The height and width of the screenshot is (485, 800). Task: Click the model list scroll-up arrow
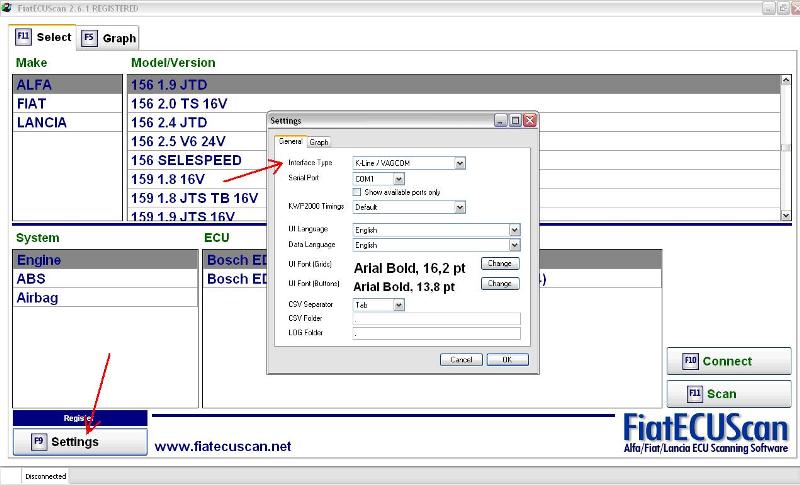[x=786, y=80]
